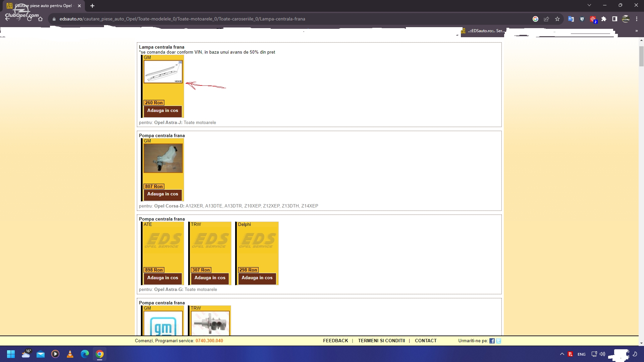The height and width of the screenshot is (362, 644).
Task: Open the TRW brake cylinder photo
Action: tap(210, 323)
